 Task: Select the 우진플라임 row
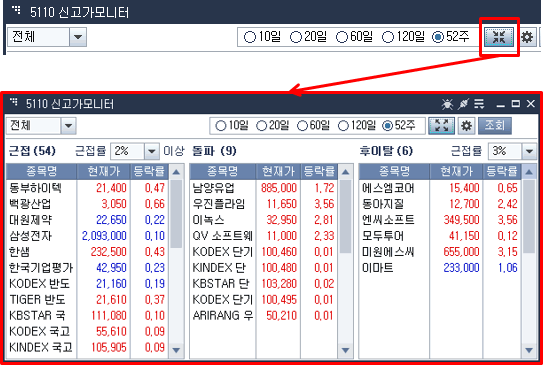coord(264,204)
